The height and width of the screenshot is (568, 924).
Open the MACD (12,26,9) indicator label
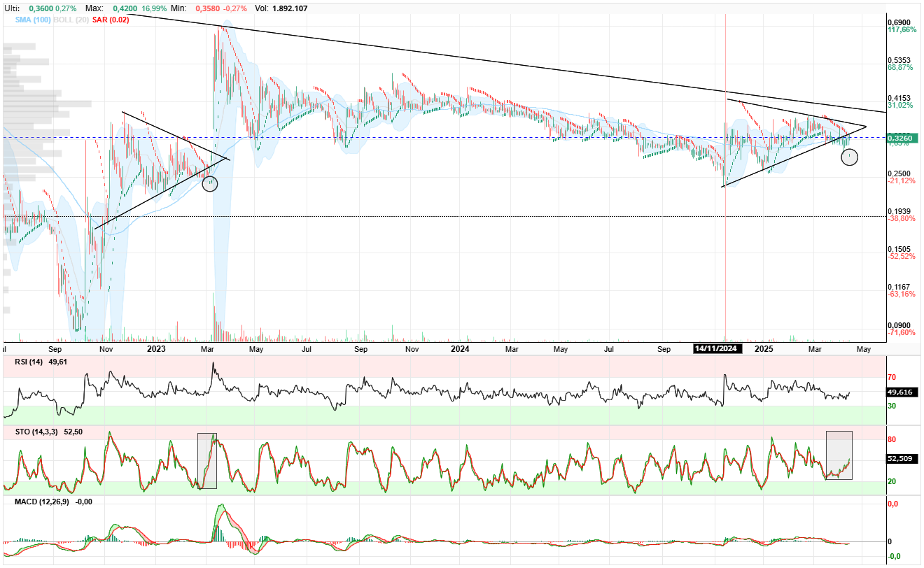click(42, 502)
